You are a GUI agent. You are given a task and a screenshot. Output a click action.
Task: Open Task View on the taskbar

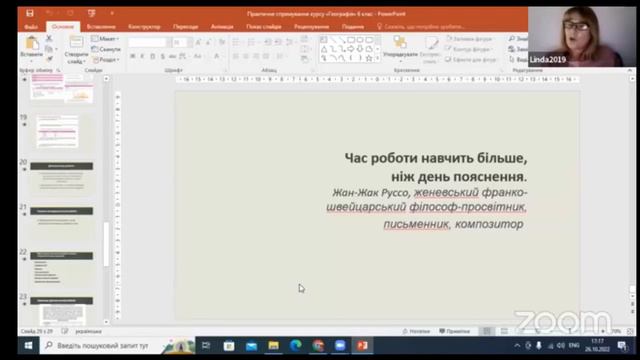coord(206,346)
